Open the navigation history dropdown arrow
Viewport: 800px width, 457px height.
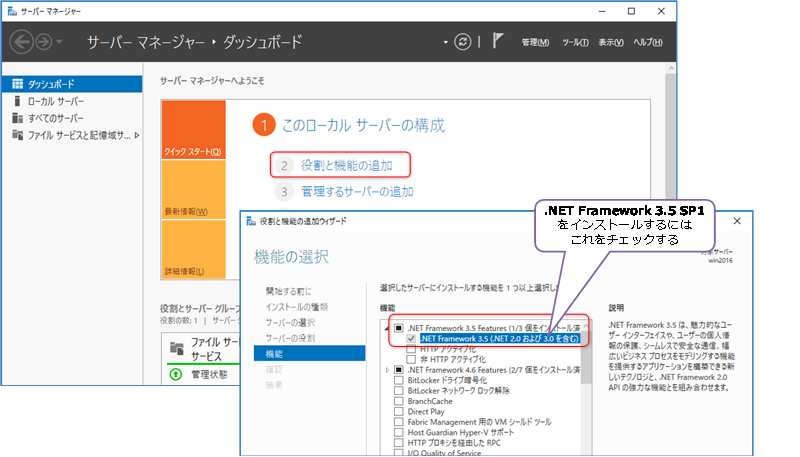60,42
